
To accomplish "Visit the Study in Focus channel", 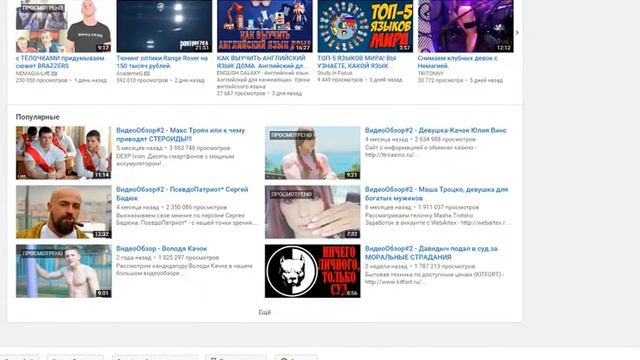I will point(335,73).
